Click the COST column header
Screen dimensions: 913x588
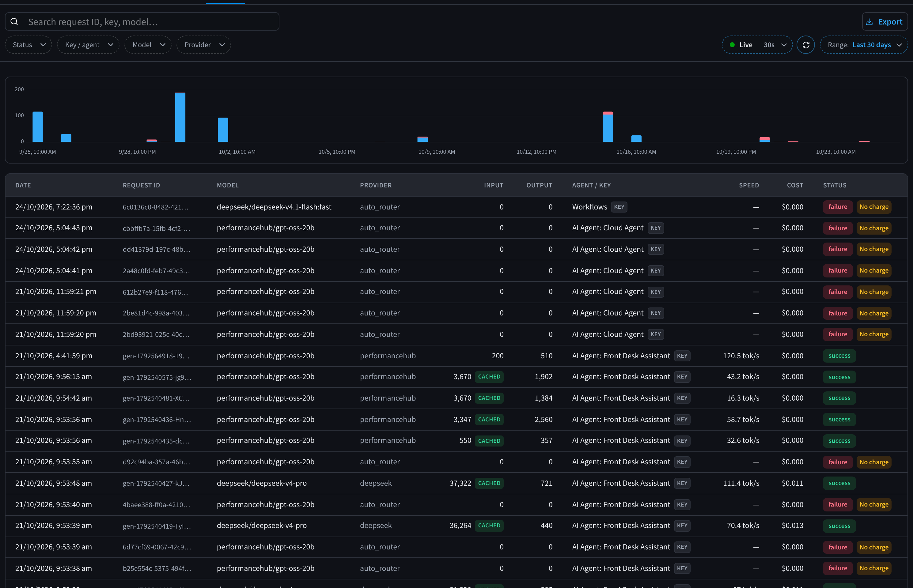tap(795, 185)
